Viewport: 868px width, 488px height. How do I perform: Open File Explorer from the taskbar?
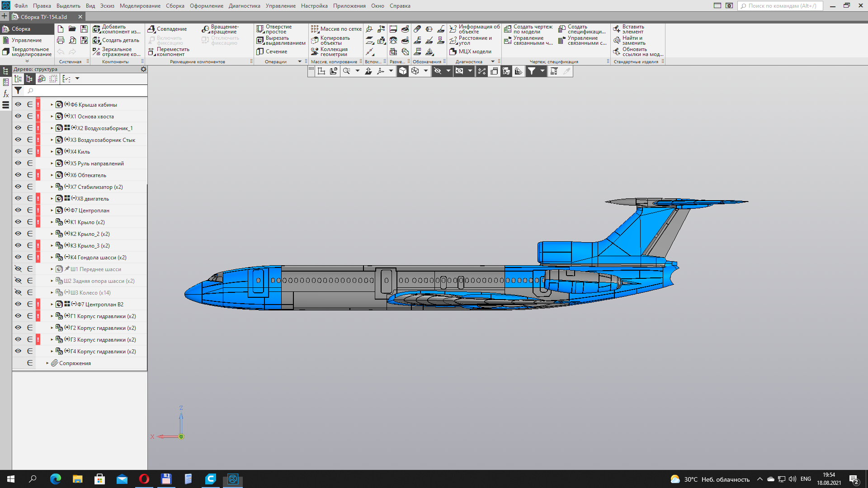click(x=78, y=479)
